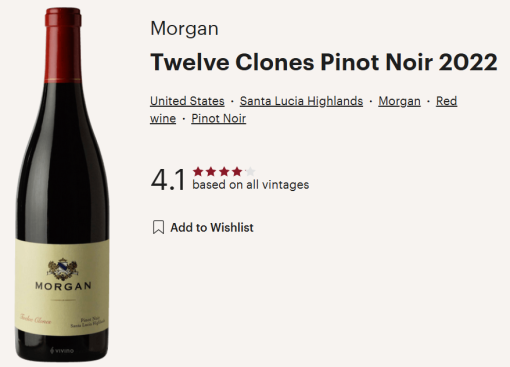Click the Morgan crest emblem on bottle label
The width and height of the screenshot is (510, 367).
63,269
